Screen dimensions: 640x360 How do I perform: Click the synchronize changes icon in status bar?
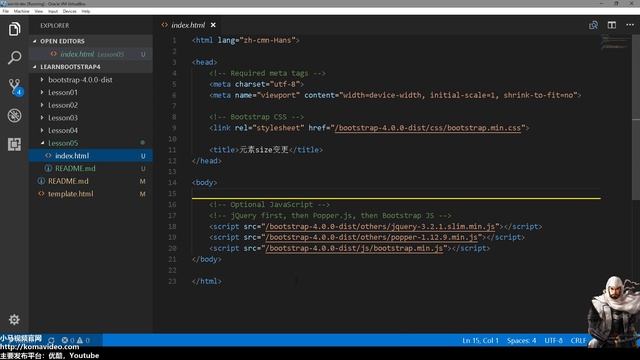(x=51, y=340)
